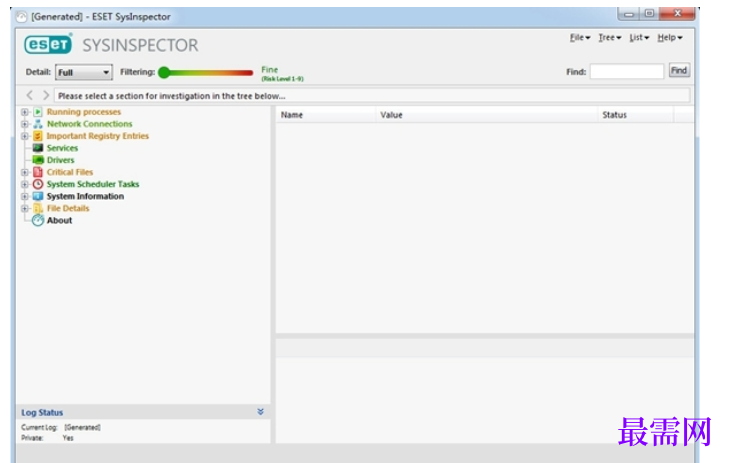Expand File Details node
Viewport: 730px width, 463px height.
pyautogui.click(x=25, y=208)
